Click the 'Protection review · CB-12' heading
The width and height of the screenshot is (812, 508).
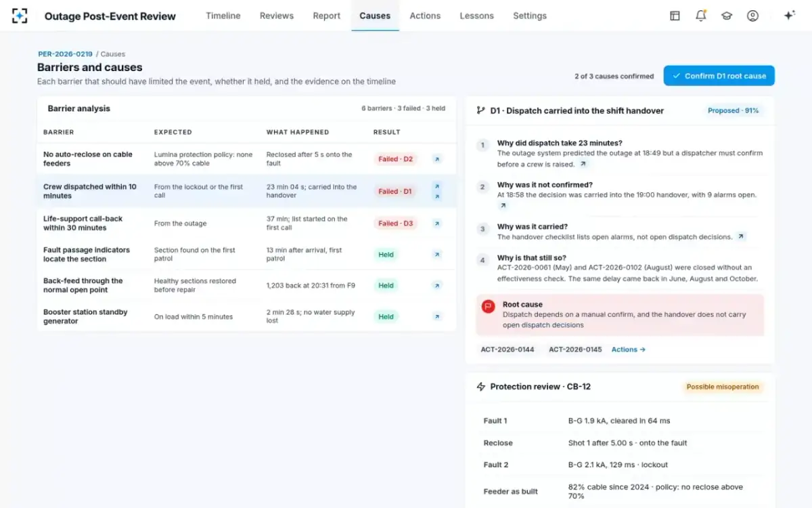(x=540, y=387)
